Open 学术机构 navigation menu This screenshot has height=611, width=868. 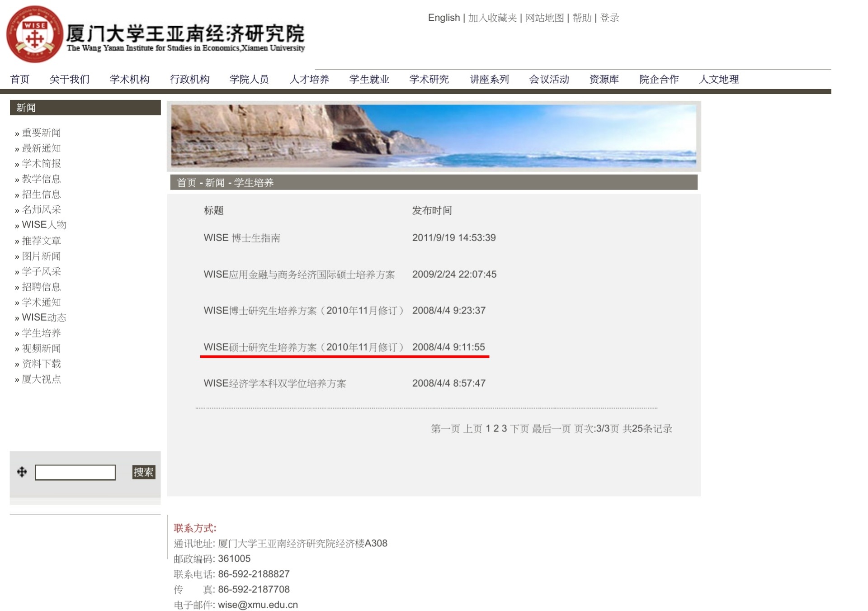coord(130,79)
